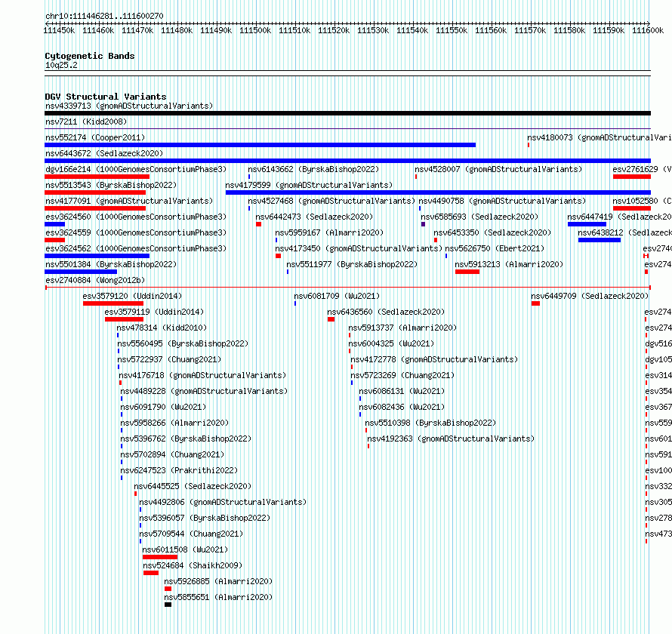Click the black bar under nsv5855651
The image size is (672, 634).
point(168,605)
